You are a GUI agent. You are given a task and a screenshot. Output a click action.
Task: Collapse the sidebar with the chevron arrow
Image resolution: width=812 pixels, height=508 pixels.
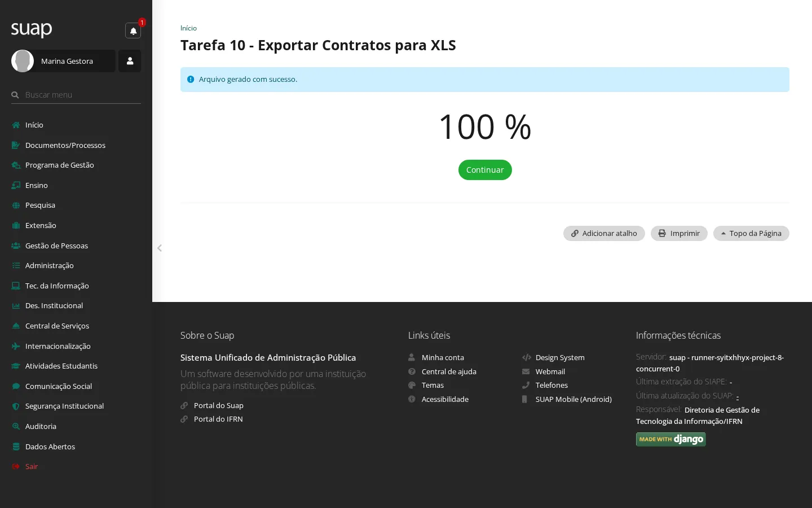pyautogui.click(x=160, y=248)
